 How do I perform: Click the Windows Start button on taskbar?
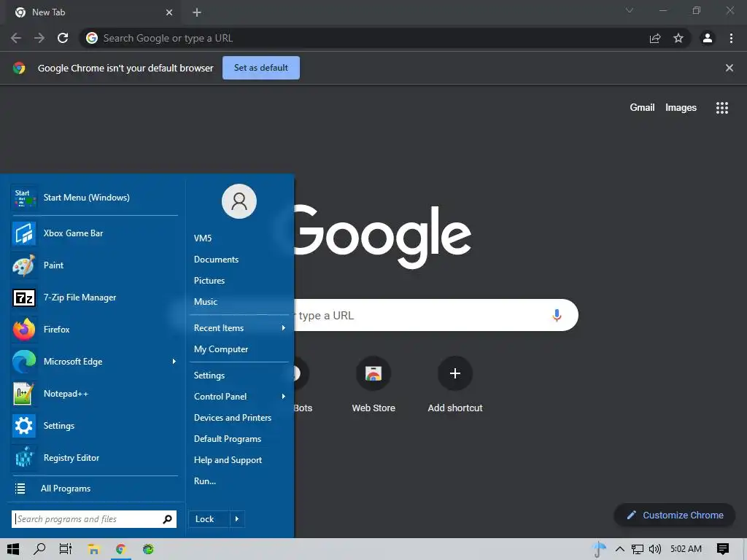click(13, 549)
